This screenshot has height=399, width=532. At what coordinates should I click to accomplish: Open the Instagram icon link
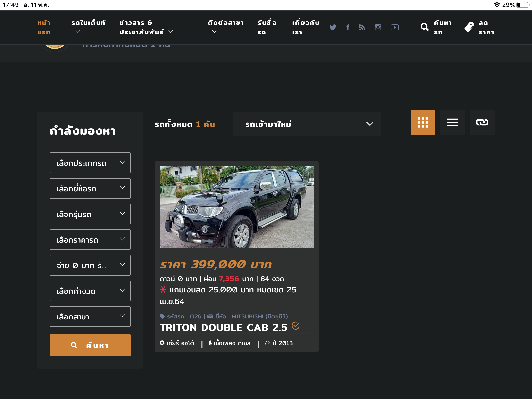[x=378, y=27]
